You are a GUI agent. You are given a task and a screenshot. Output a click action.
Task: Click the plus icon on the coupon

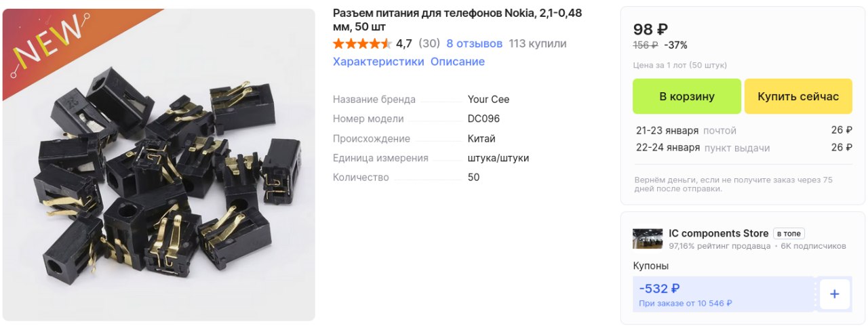[x=835, y=294]
